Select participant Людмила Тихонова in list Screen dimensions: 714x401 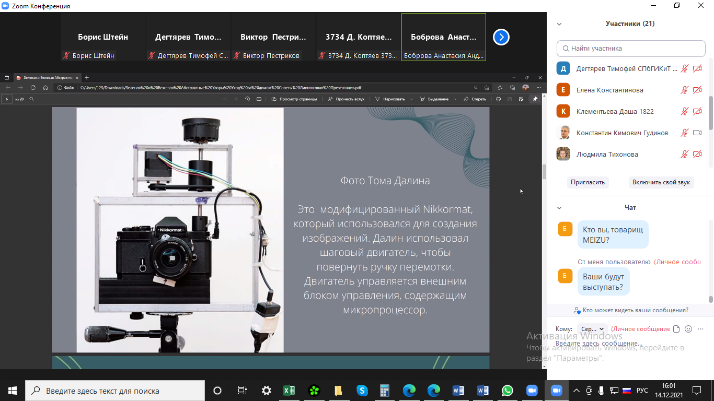(630, 154)
